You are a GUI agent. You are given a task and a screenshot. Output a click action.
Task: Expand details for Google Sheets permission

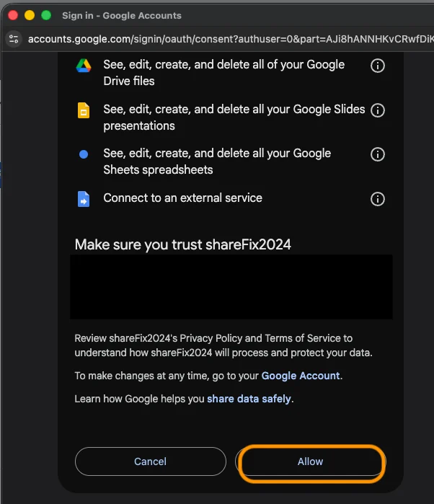[377, 154]
